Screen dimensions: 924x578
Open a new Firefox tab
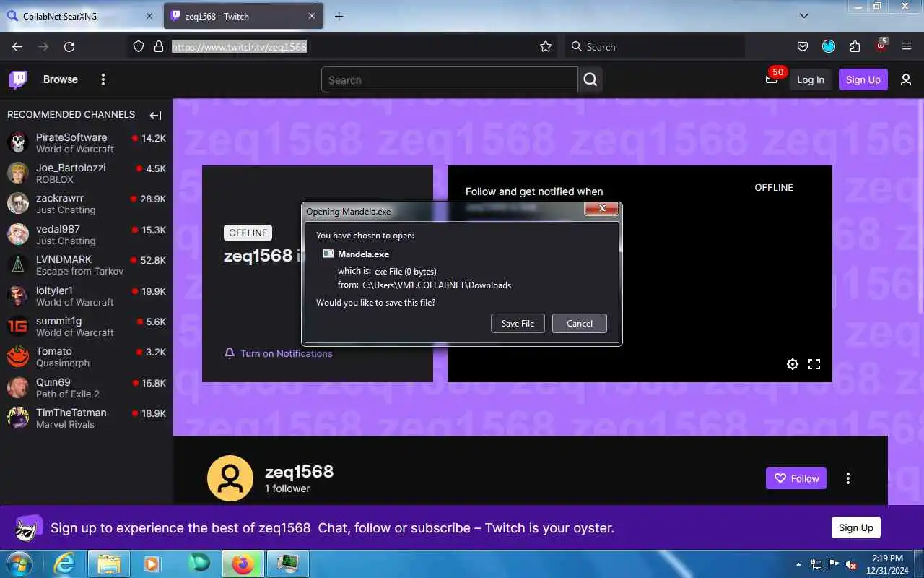[x=339, y=16]
